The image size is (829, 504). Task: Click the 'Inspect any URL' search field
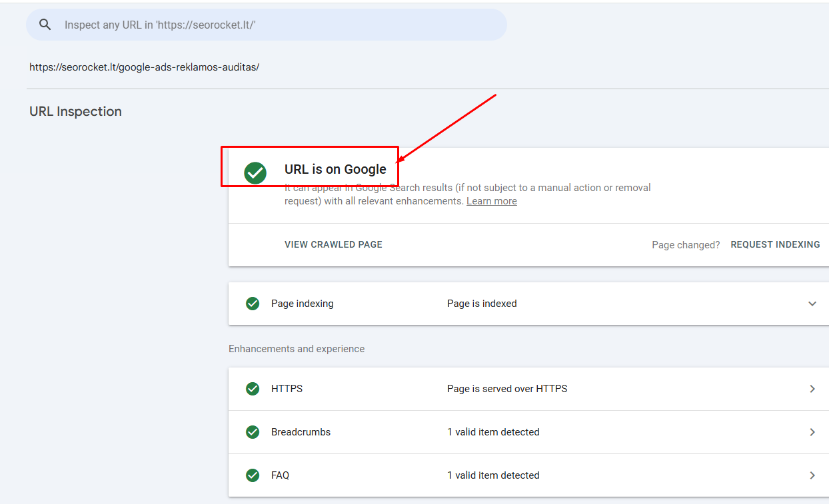[267, 25]
